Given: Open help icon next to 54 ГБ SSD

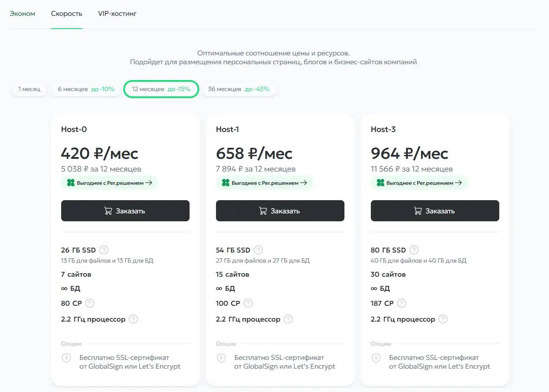Looking at the screenshot, I should [258, 250].
